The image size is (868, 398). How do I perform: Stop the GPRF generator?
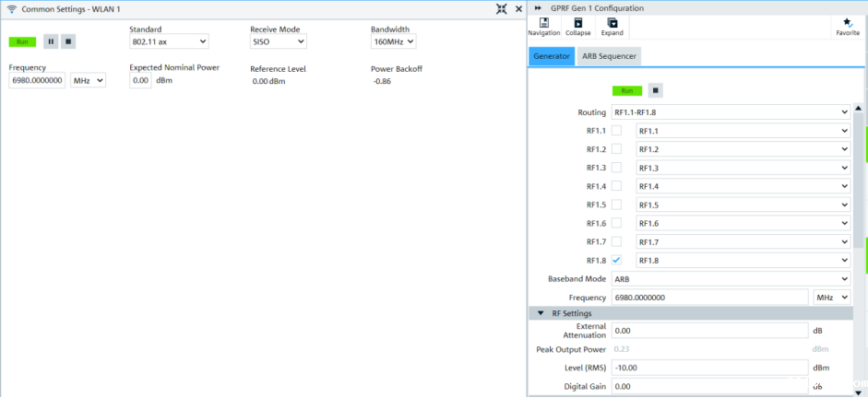[x=656, y=90]
